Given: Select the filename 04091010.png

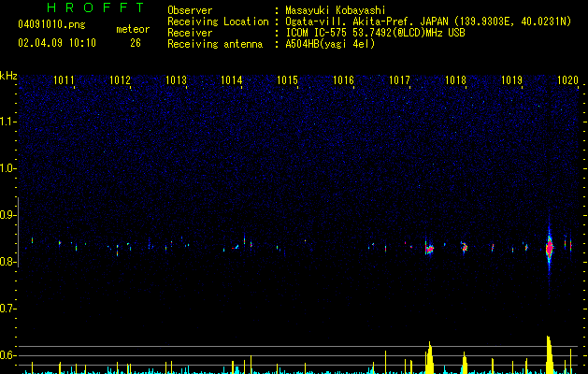Looking at the screenshot, I should pyautogui.click(x=51, y=25).
